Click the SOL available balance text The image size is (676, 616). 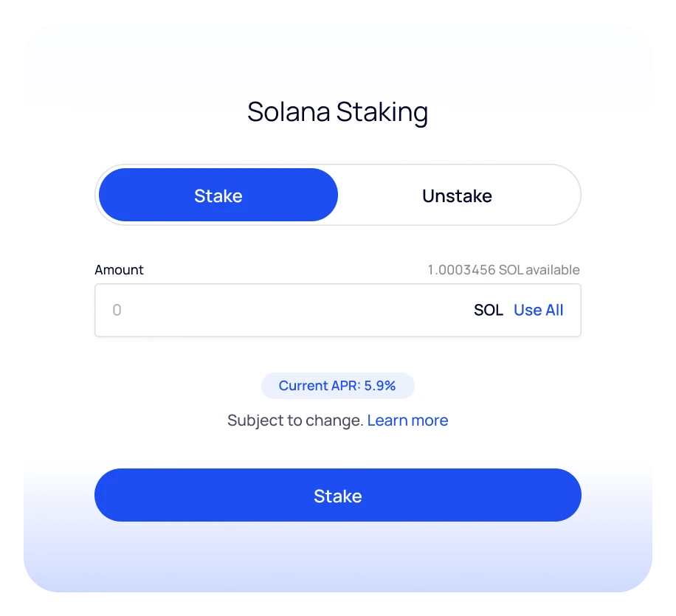pos(503,270)
